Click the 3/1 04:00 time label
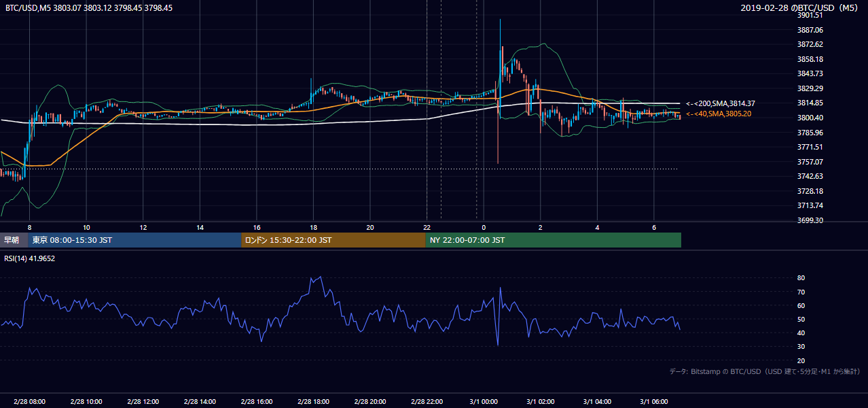Viewport: 868px width, 408px height. pyautogui.click(x=597, y=402)
